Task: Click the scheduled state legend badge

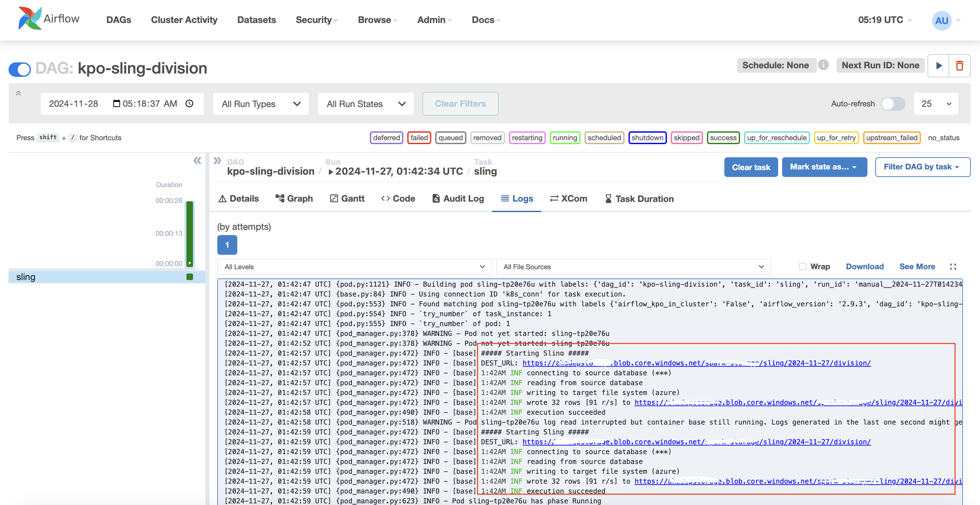Action: [x=604, y=138]
